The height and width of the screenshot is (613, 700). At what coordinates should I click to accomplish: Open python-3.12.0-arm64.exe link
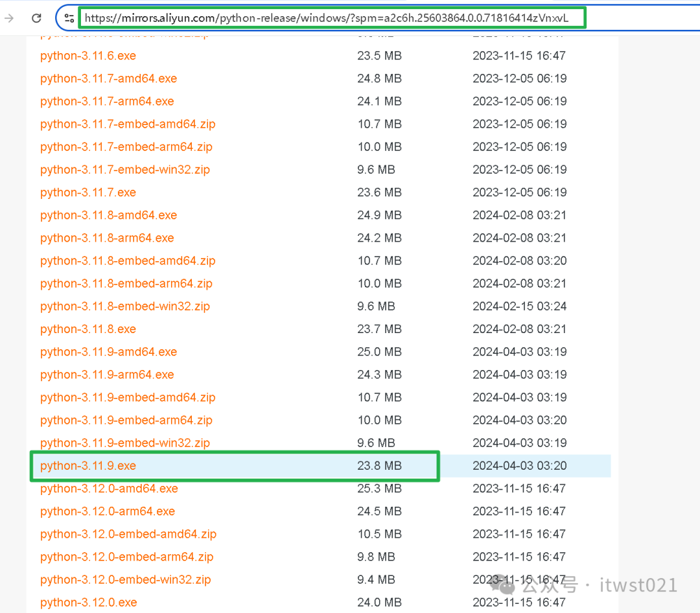pyautogui.click(x=108, y=511)
